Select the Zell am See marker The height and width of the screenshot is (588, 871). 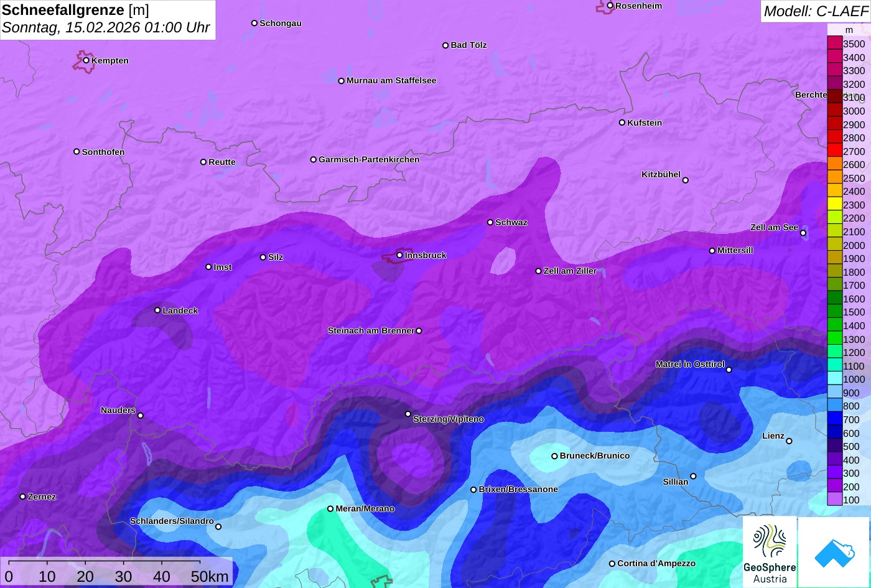(x=803, y=233)
